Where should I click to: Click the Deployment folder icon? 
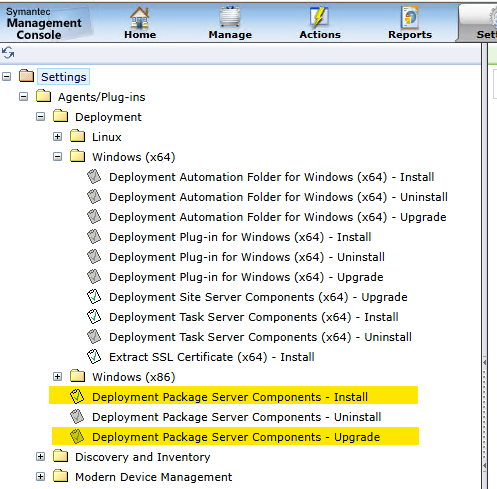[61, 116]
